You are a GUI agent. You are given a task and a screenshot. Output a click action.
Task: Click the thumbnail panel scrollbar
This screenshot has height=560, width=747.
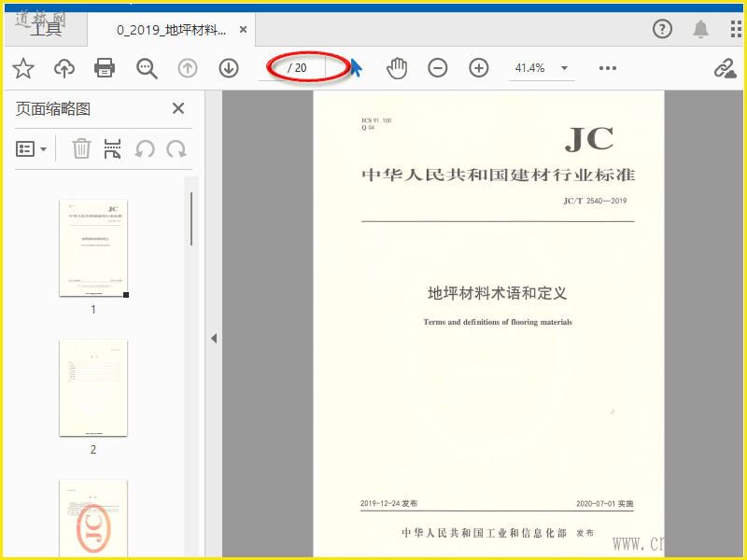coord(191,219)
